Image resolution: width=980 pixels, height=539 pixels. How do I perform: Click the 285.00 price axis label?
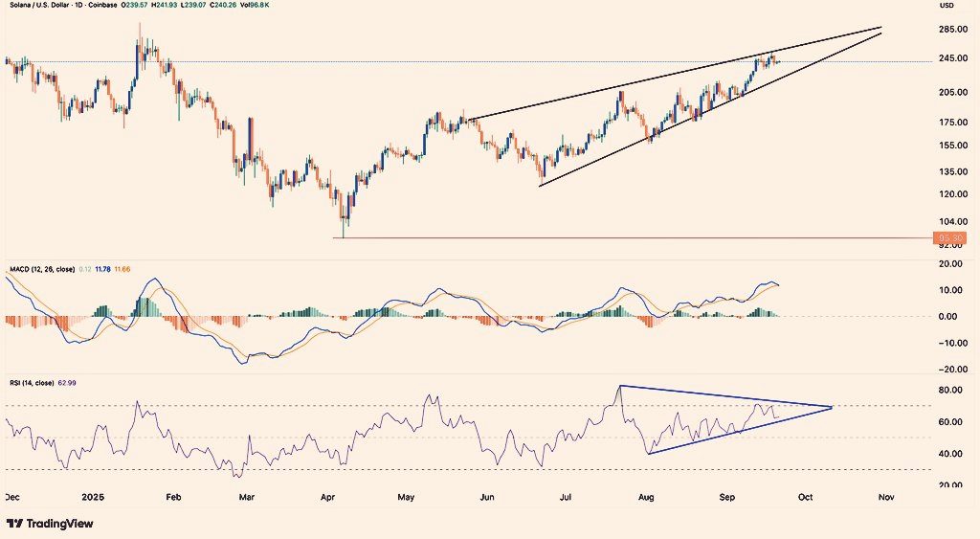tap(952, 31)
